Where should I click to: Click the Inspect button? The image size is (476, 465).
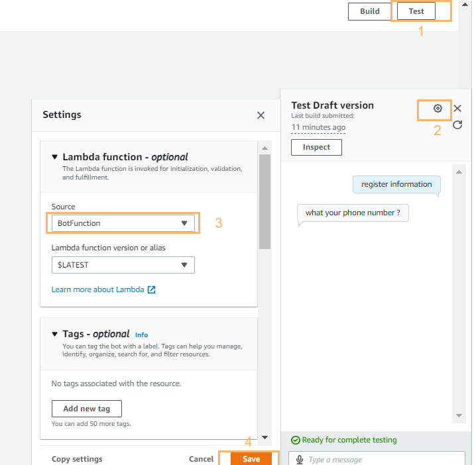pos(316,147)
